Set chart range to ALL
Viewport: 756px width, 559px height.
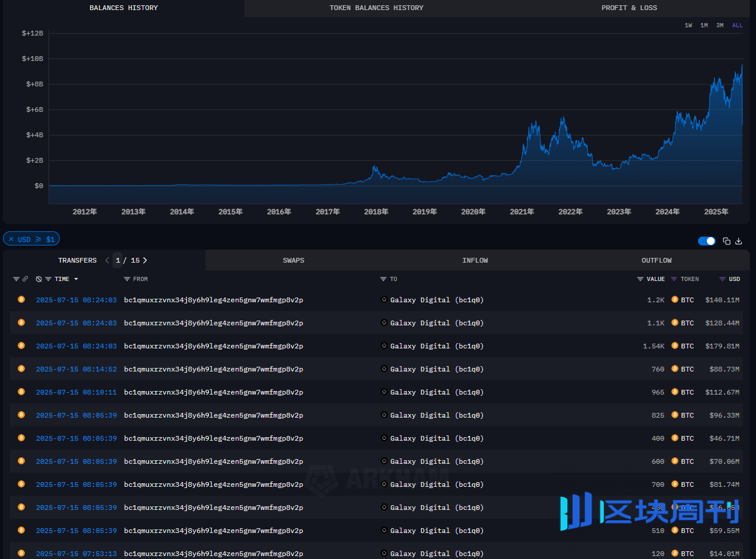coord(737,25)
